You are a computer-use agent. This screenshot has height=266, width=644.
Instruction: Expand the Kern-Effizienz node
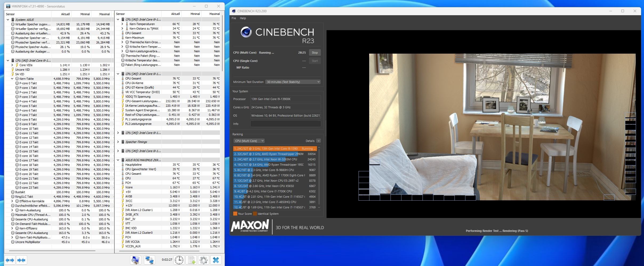pos(12,228)
